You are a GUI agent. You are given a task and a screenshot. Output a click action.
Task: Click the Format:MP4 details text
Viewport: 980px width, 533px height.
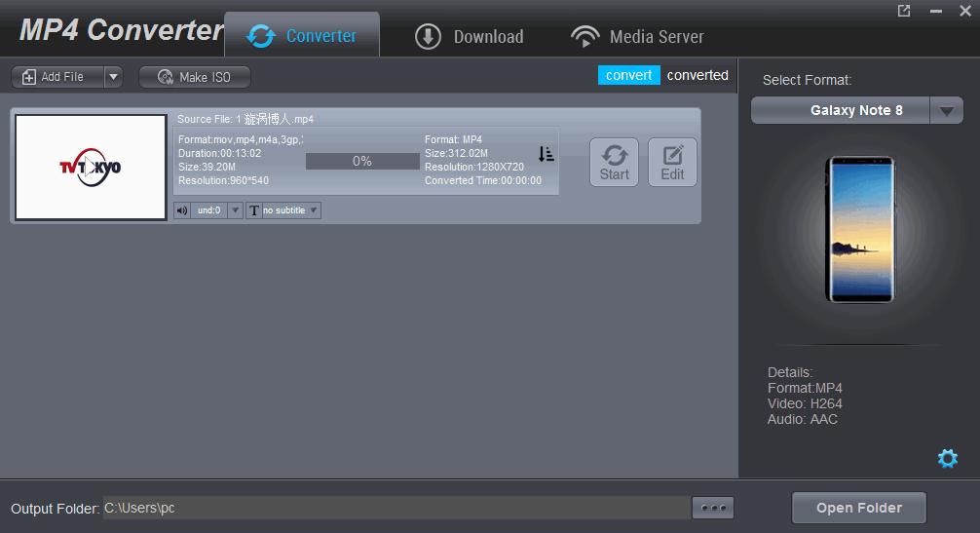pyautogui.click(x=805, y=388)
